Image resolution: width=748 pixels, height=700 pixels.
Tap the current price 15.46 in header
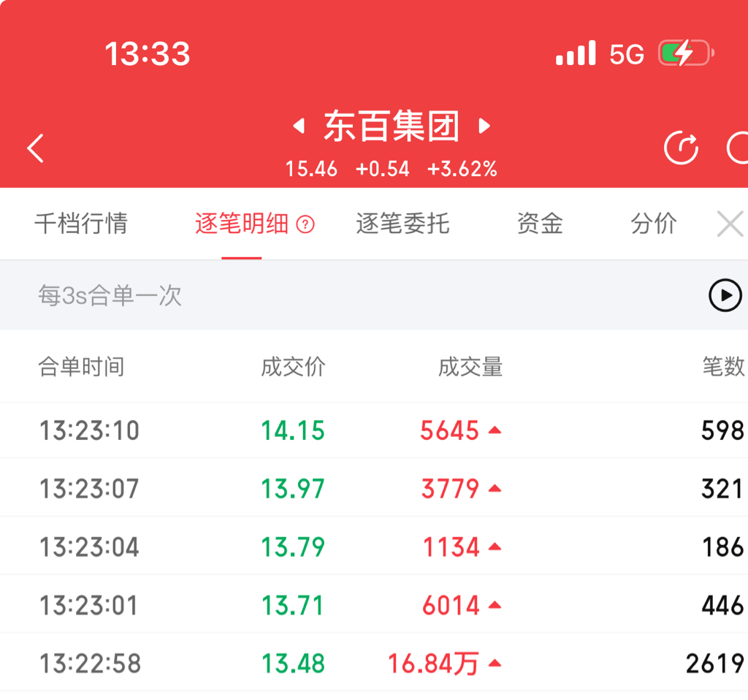coord(311,169)
